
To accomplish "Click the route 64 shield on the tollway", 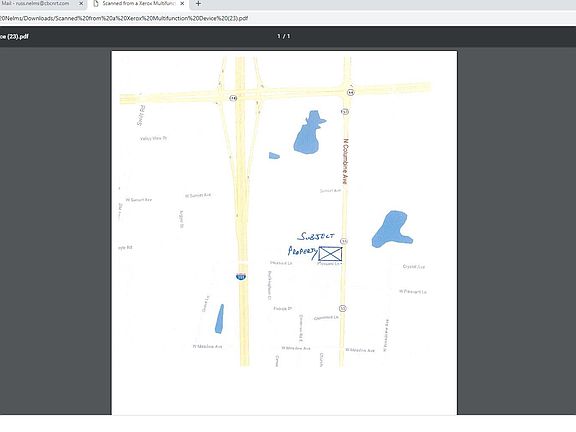I will (x=233, y=98).
